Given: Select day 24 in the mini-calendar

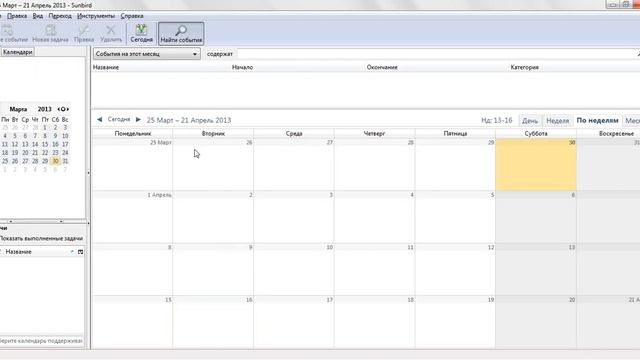Looking at the screenshot, I should 65,153.
